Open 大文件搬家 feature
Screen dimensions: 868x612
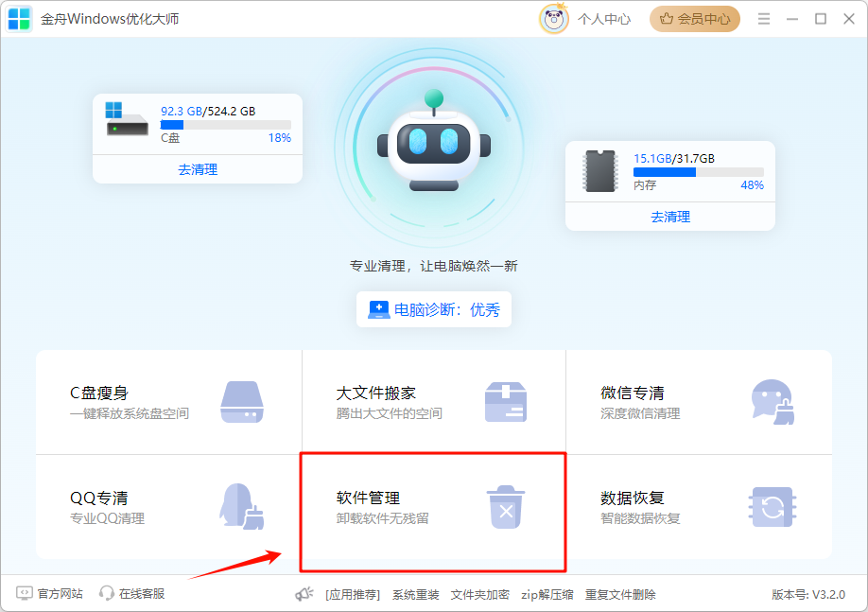click(x=434, y=402)
